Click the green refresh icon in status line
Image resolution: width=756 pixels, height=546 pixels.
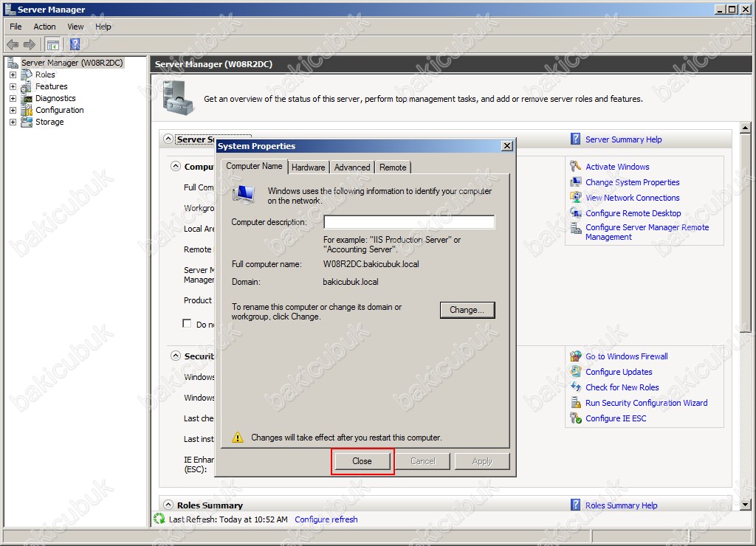coord(159,519)
